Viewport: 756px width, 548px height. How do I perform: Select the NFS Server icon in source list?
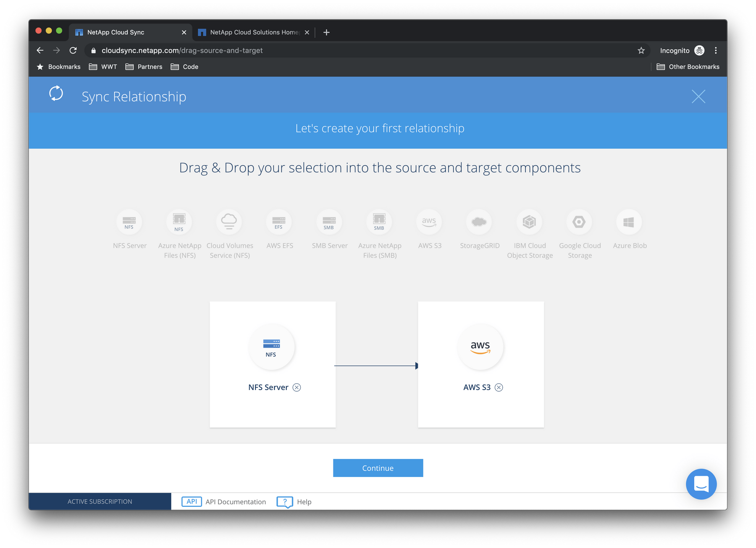[129, 221]
